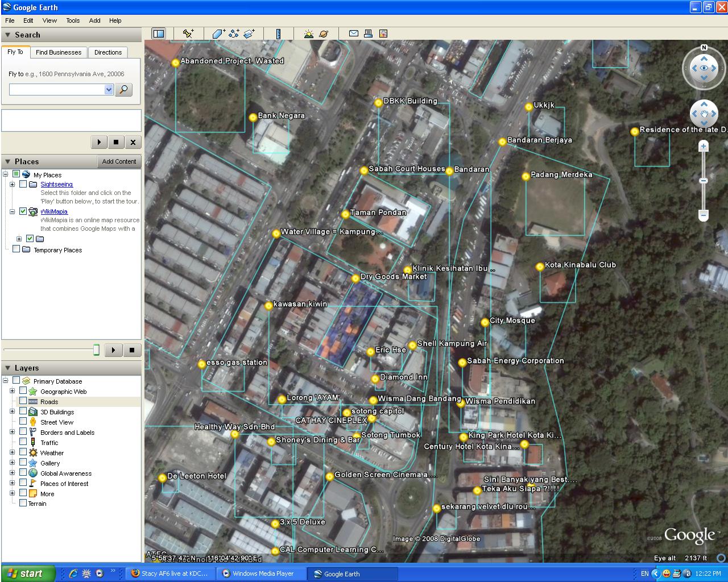Enable the 3D Buildings layer checkbox
The width and height of the screenshot is (728, 582).
tap(23, 411)
